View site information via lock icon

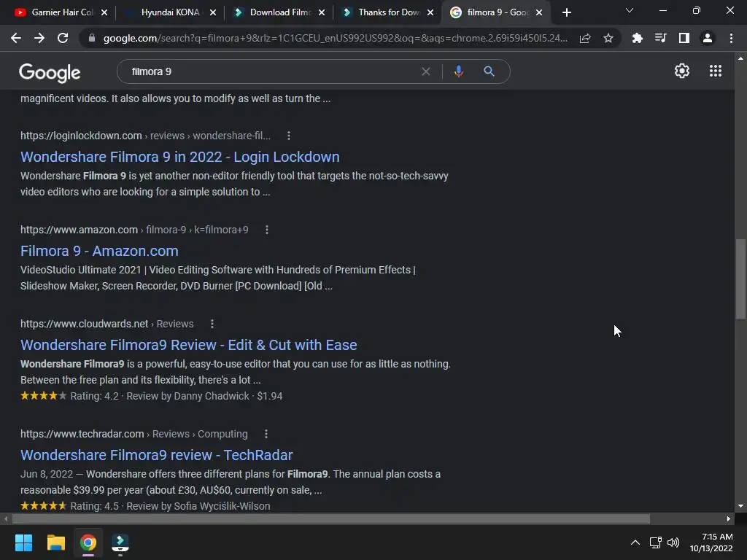92,38
